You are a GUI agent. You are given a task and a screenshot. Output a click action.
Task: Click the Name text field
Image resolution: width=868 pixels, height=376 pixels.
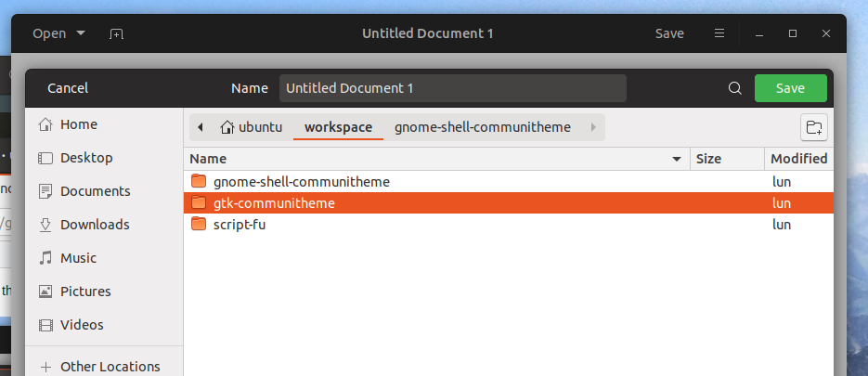[453, 88]
